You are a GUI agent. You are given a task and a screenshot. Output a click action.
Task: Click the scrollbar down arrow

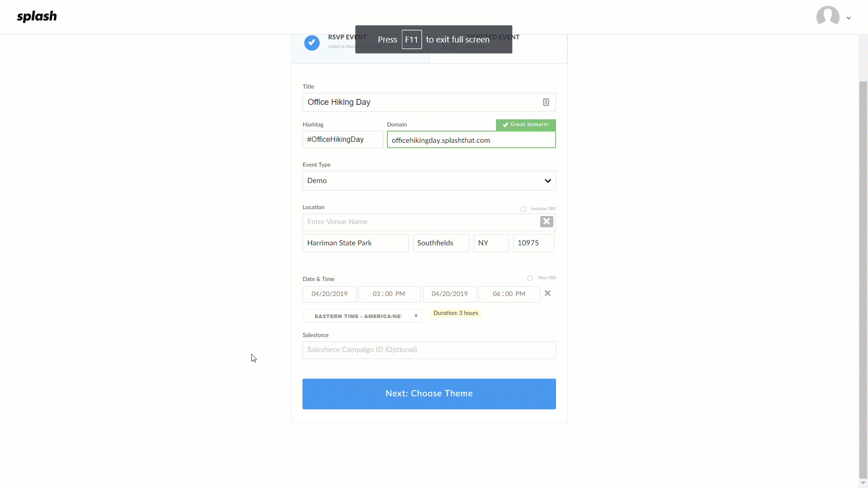pyautogui.click(x=863, y=483)
